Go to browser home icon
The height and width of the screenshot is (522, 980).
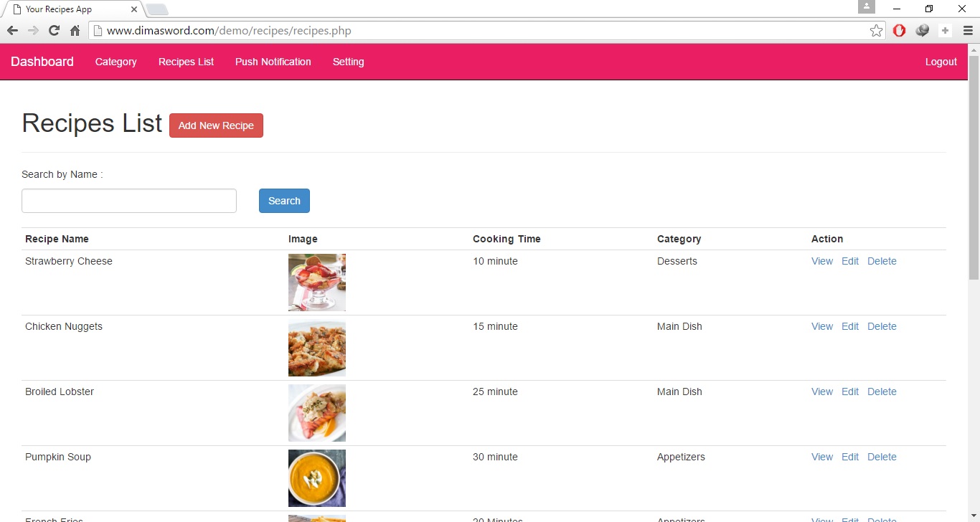pyautogui.click(x=75, y=31)
